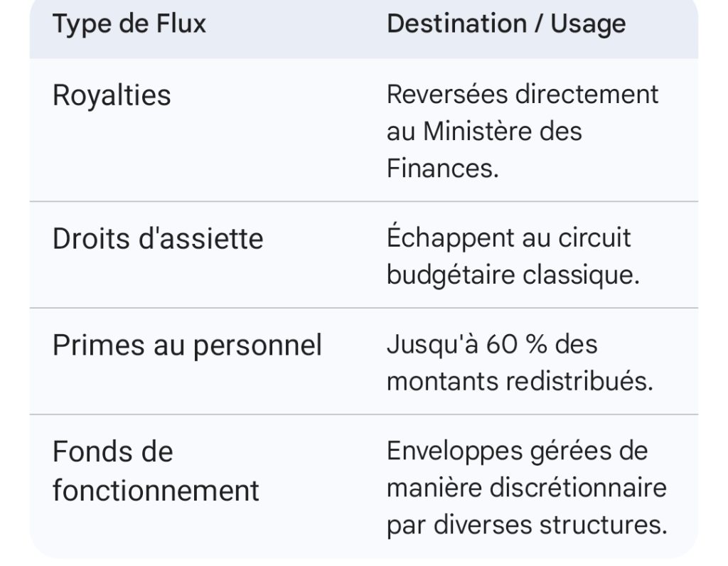The width and height of the screenshot is (728, 566).
Task: Click the text "Reversées directement"
Action: point(523,95)
